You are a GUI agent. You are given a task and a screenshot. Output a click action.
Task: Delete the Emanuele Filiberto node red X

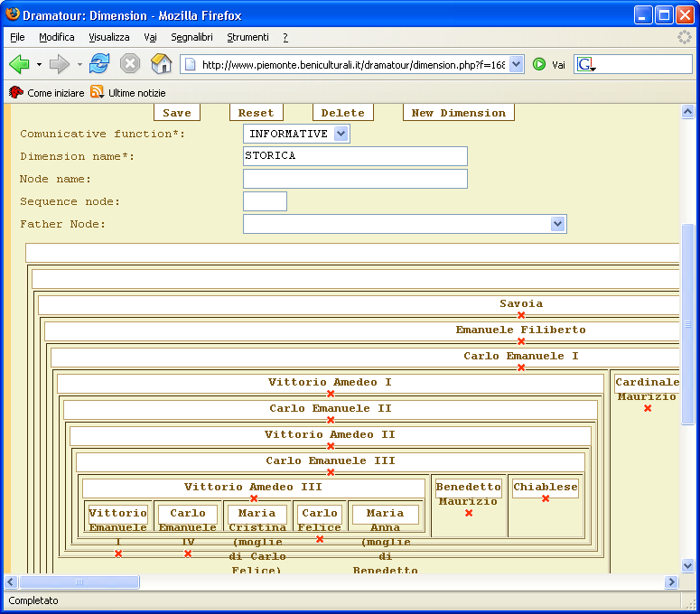point(521,341)
